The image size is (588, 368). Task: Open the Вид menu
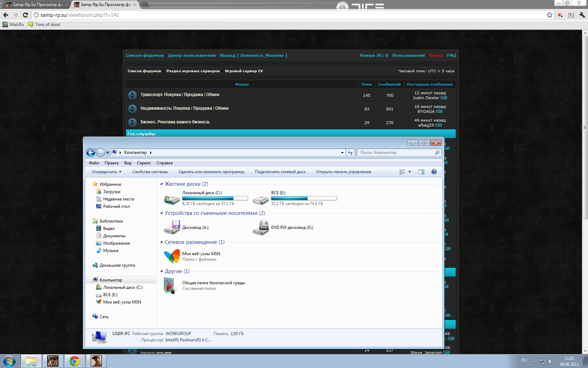pos(128,163)
